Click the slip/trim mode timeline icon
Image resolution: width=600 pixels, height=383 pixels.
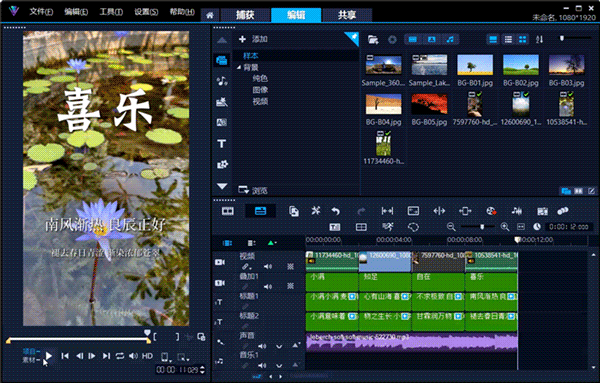[x=387, y=211]
